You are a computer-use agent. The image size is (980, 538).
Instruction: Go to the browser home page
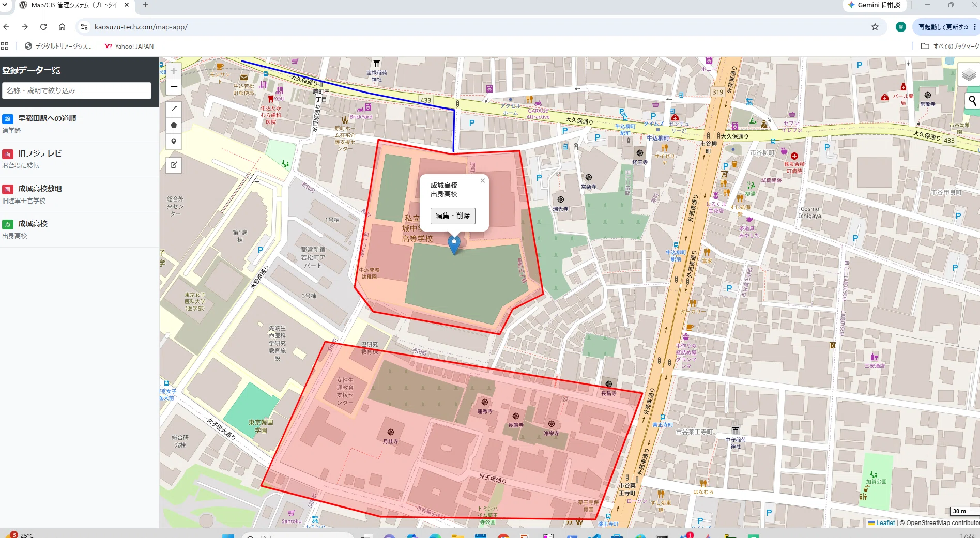coord(62,27)
